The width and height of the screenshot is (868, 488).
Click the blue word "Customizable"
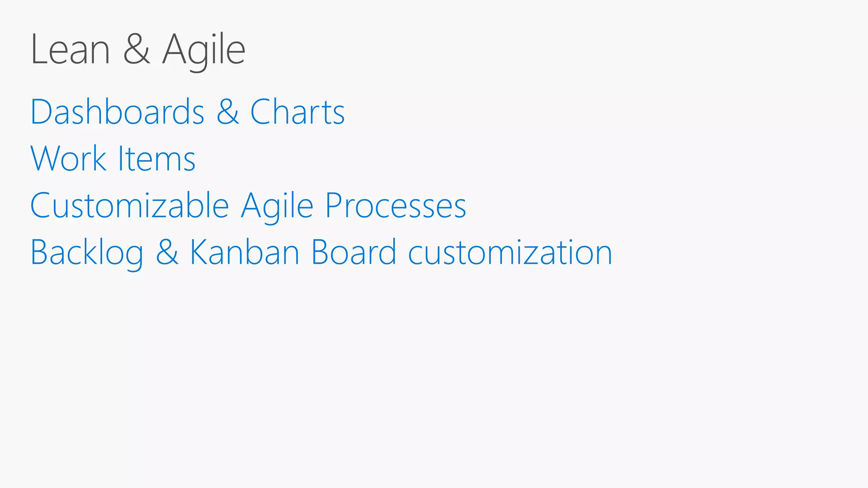130,205
